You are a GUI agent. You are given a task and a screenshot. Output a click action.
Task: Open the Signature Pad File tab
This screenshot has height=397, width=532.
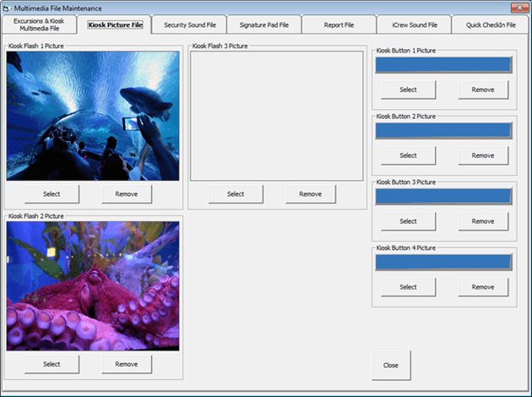[264, 24]
